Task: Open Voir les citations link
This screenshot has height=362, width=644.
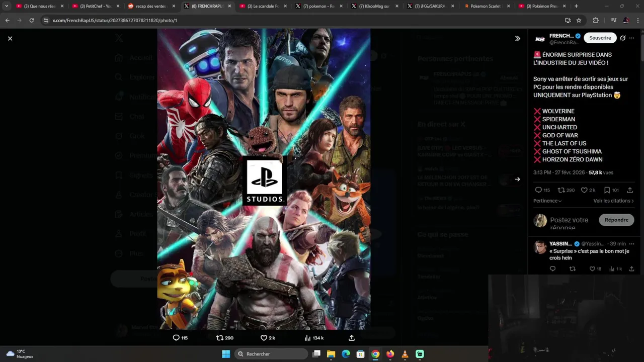Action: tap(614, 201)
